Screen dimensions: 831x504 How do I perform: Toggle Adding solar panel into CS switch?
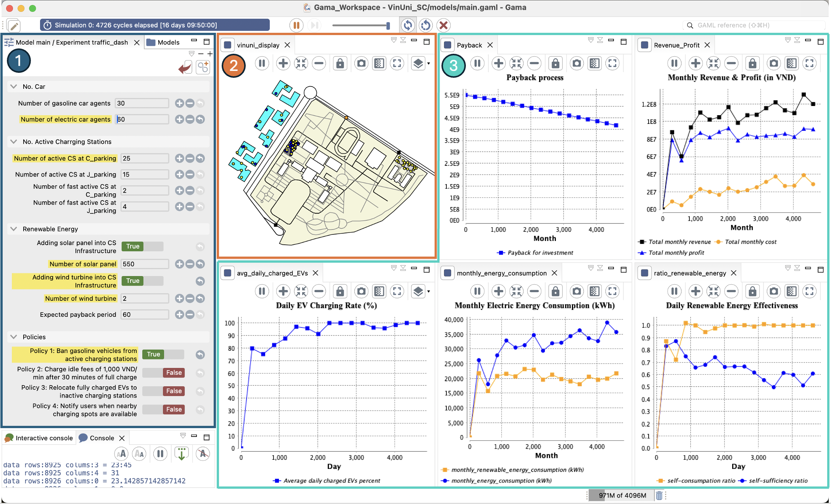(x=142, y=247)
